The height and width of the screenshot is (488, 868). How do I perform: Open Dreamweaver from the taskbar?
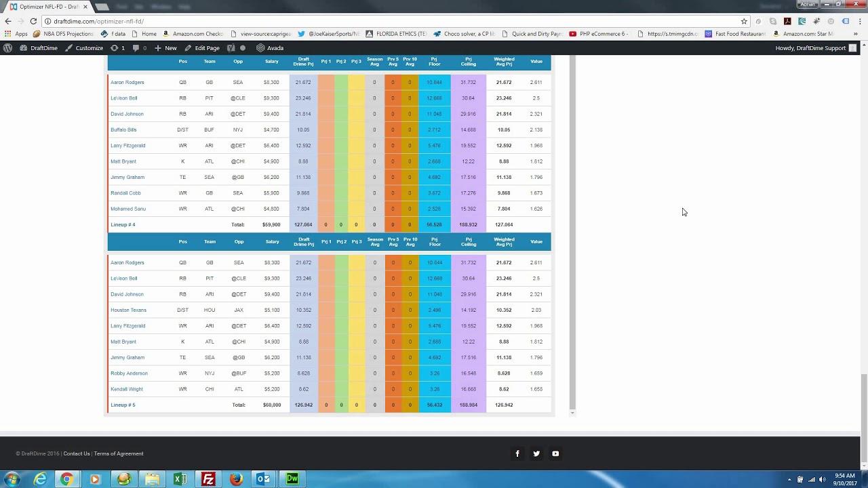click(292, 479)
